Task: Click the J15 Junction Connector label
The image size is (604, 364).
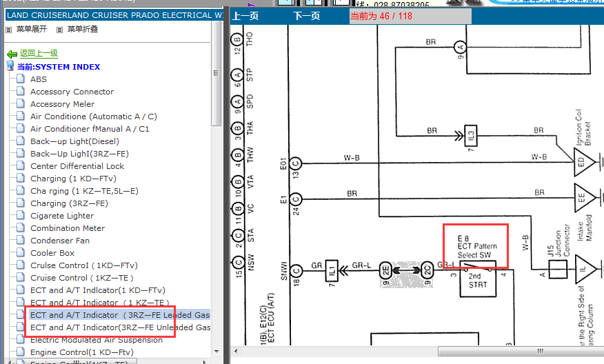Action: coord(558,243)
